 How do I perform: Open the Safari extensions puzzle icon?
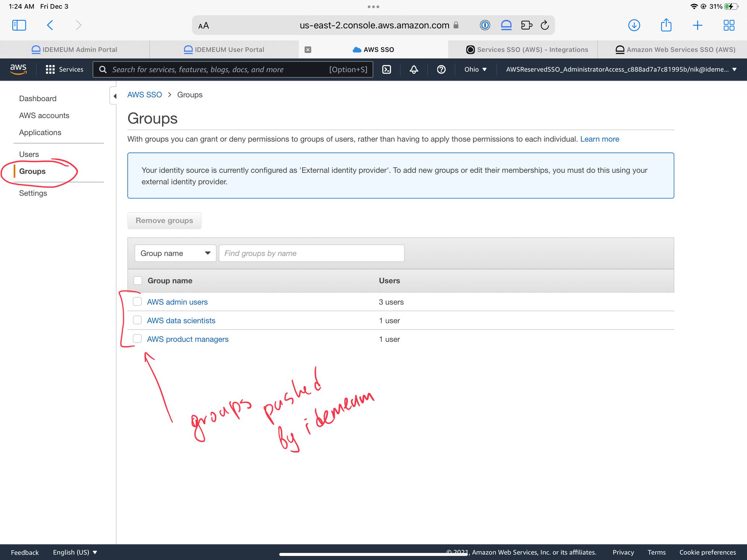point(527,25)
